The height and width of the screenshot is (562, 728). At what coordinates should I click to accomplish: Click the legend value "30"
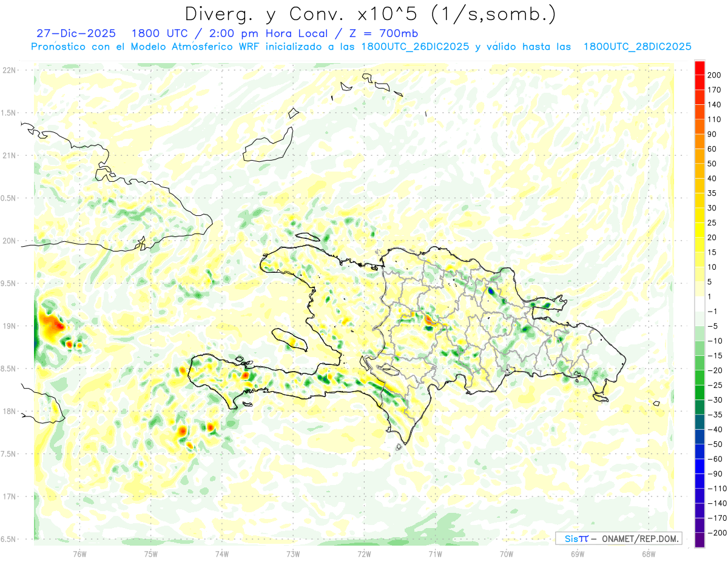tap(712, 208)
